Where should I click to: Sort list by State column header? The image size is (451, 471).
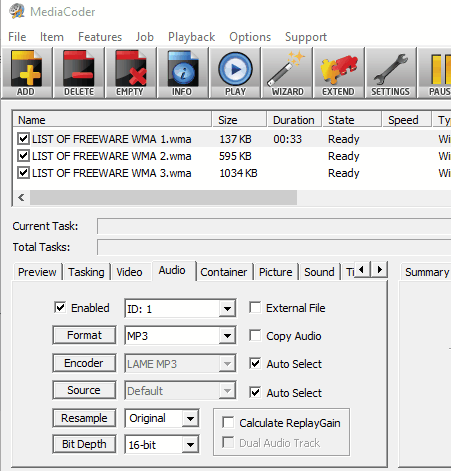click(352, 120)
